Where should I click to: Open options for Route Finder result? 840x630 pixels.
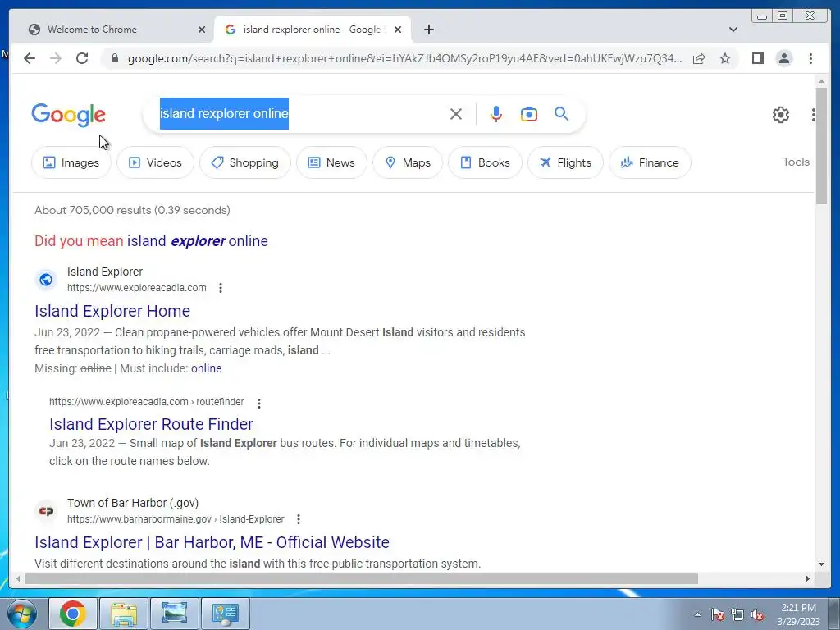pos(259,404)
